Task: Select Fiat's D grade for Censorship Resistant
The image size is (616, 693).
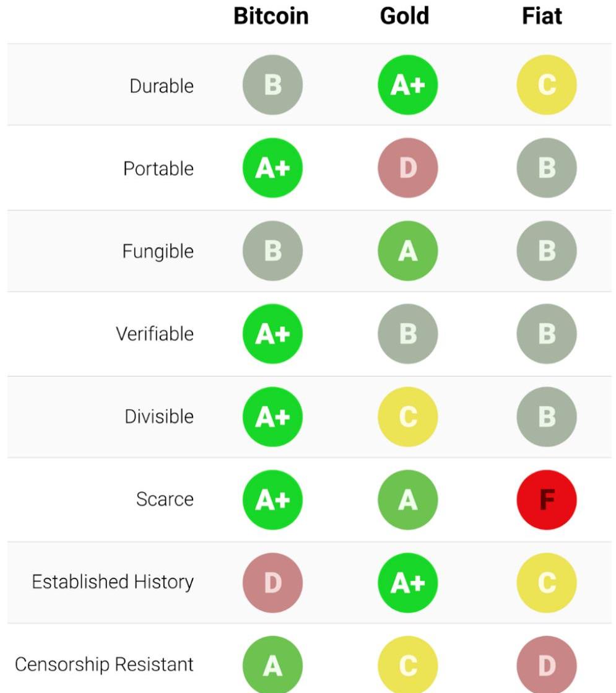Action: pyautogui.click(x=547, y=665)
